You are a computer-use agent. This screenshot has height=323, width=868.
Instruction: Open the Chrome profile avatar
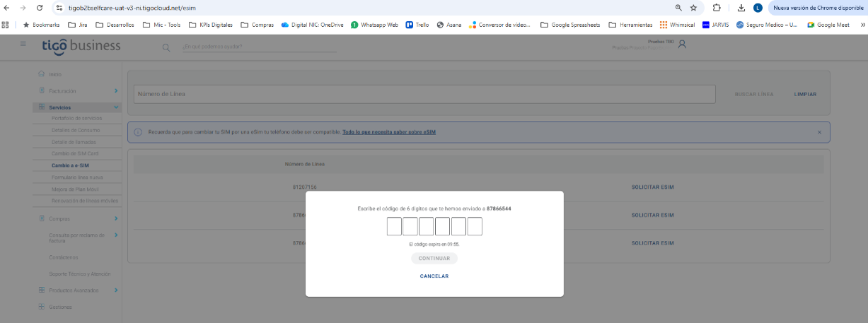[758, 8]
